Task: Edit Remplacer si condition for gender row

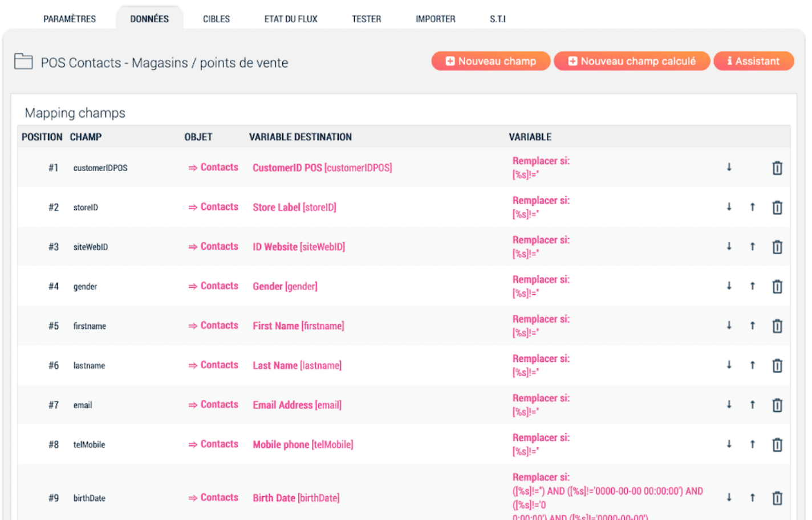Action: click(541, 286)
